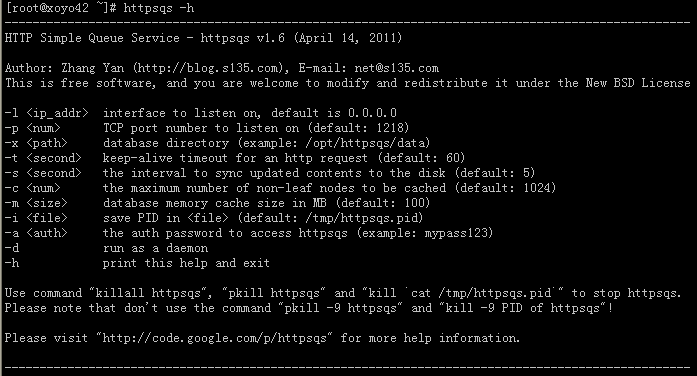Click the -x <path> database directory flag

pyautogui.click(x=36, y=143)
